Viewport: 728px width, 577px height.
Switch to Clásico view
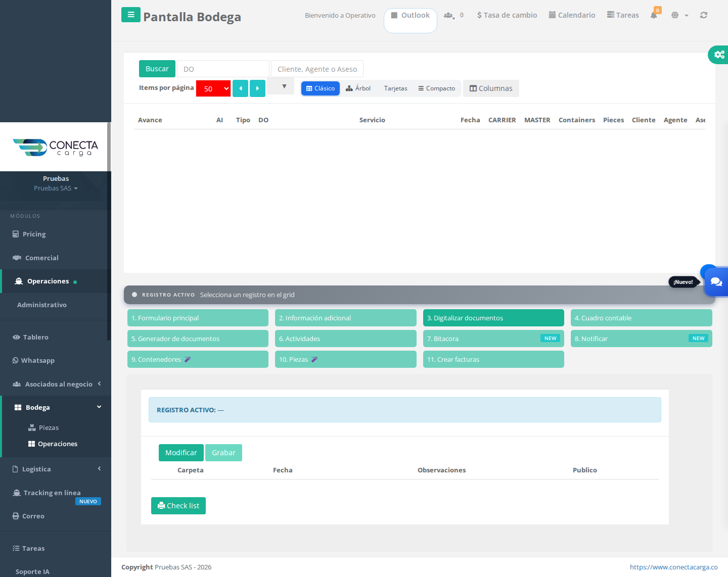coord(321,88)
